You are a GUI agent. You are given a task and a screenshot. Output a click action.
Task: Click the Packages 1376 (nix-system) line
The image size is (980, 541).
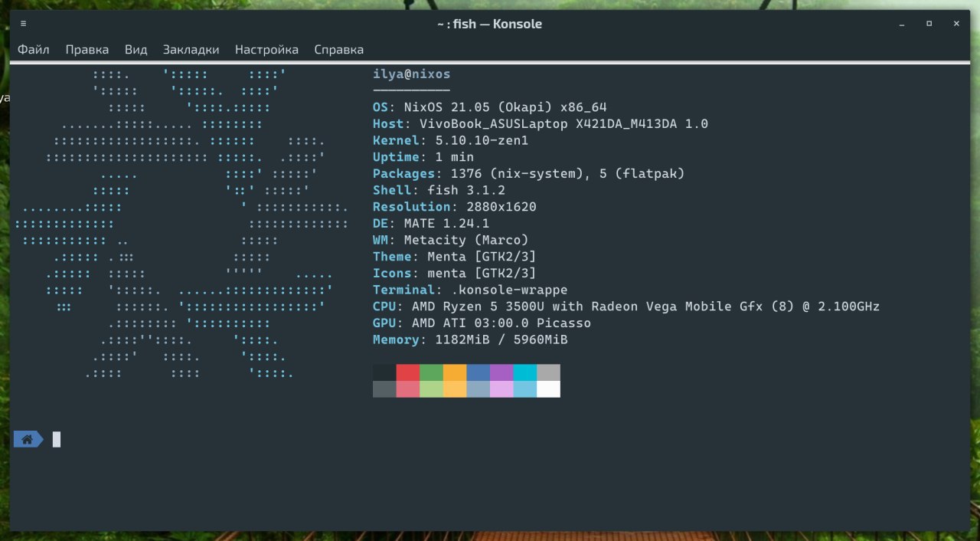pyautogui.click(x=529, y=174)
